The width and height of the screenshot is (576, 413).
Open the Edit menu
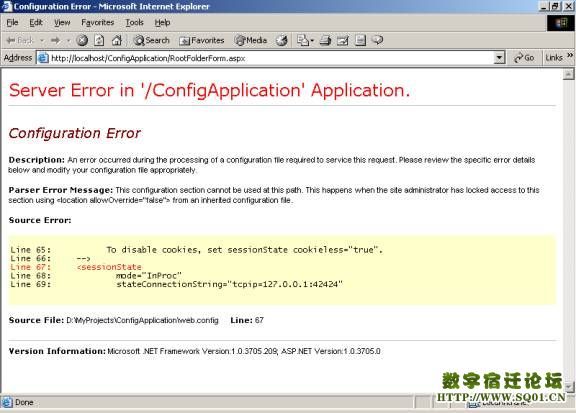pyautogui.click(x=36, y=23)
